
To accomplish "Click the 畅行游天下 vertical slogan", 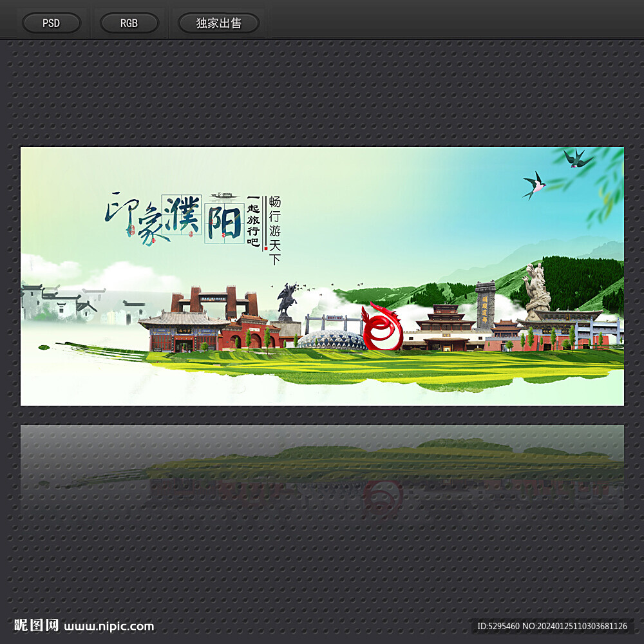I will (275, 231).
